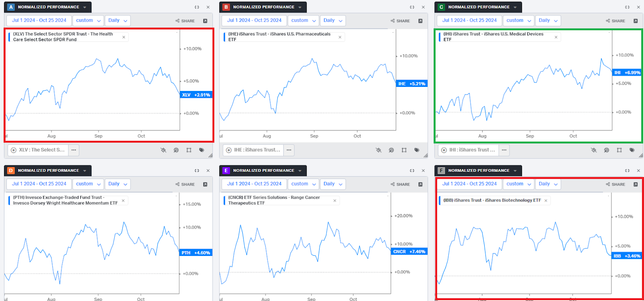Open the Daily frequency dropdown in panel C
Image resolution: width=644 pixels, height=301 pixels.
pyautogui.click(x=548, y=21)
